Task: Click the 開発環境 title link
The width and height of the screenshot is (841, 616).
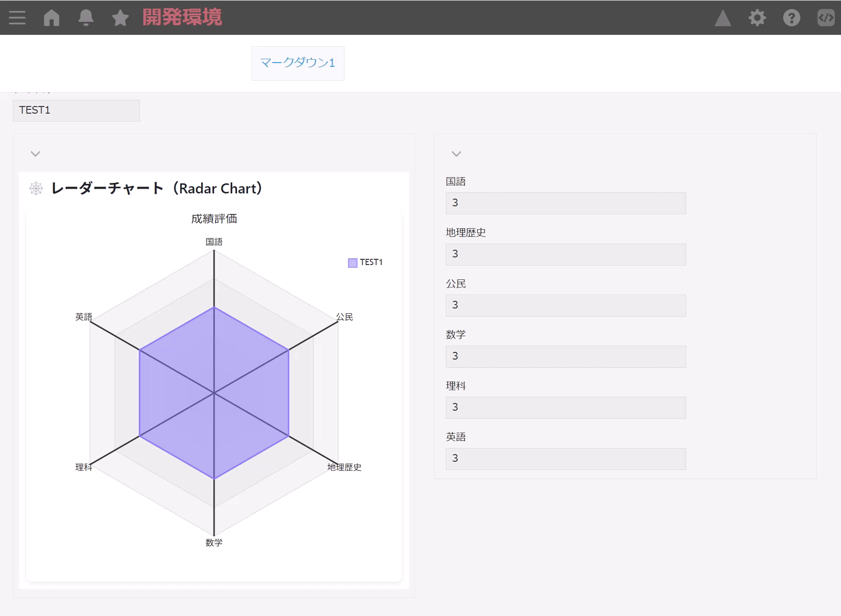Action: coord(182,18)
